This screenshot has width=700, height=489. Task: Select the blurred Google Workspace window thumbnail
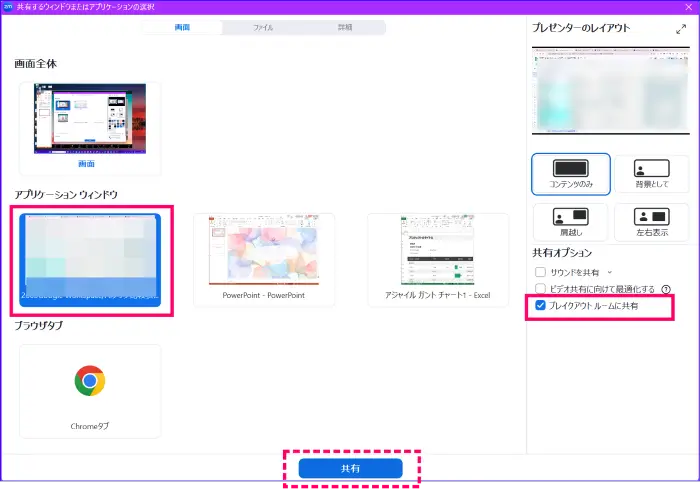point(90,260)
